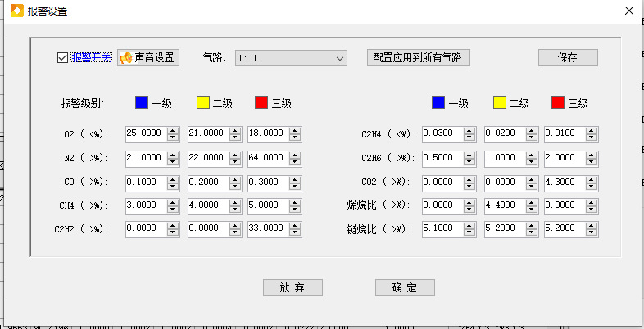Decrease the CO level-two value 0.2000
644x329 pixels.
click(235, 187)
